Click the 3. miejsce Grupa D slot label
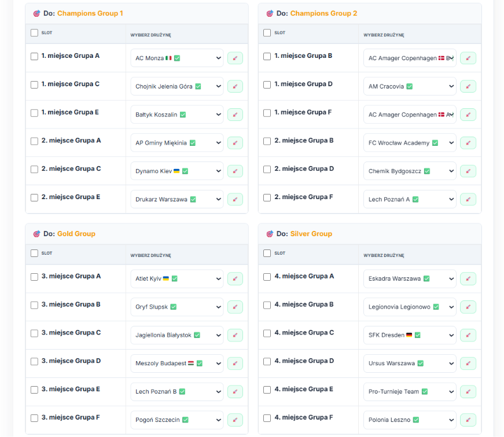The image size is (504, 437). click(x=71, y=361)
